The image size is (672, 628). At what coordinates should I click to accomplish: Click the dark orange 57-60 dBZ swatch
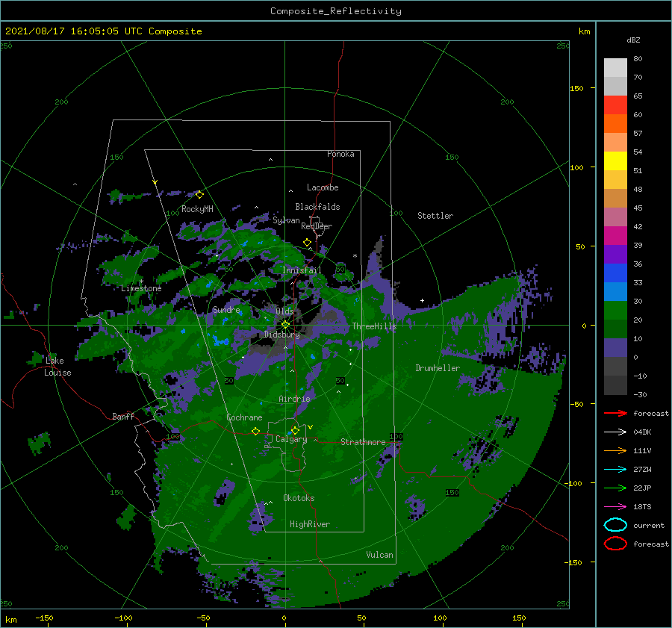click(615, 123)
